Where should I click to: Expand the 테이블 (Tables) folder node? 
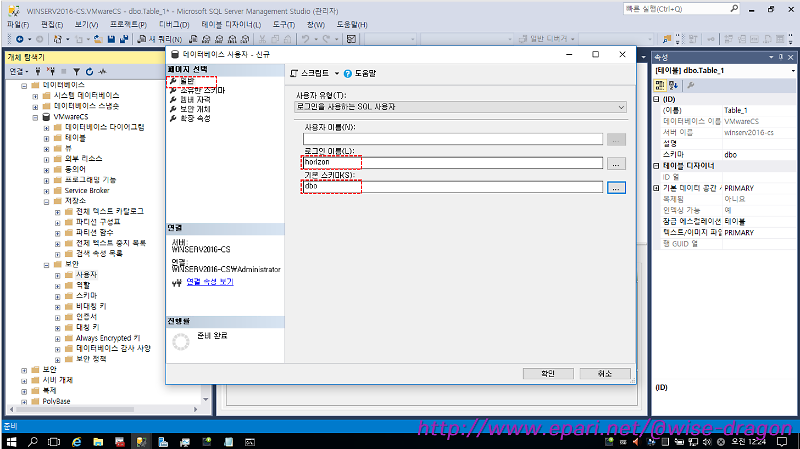click(46, 138)
